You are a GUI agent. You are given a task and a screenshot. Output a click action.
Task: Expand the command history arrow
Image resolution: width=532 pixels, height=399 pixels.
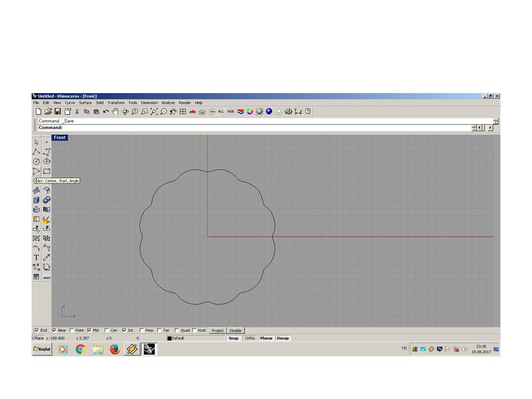495,121
